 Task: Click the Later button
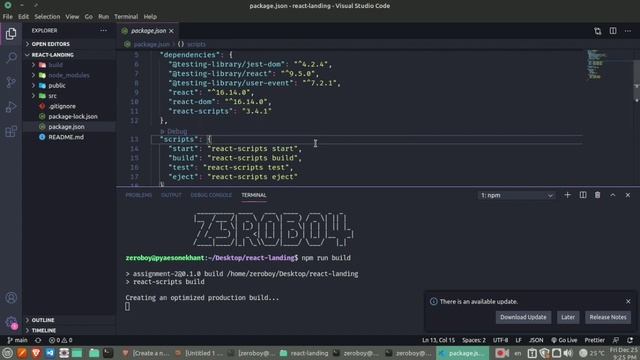(568, 317)
